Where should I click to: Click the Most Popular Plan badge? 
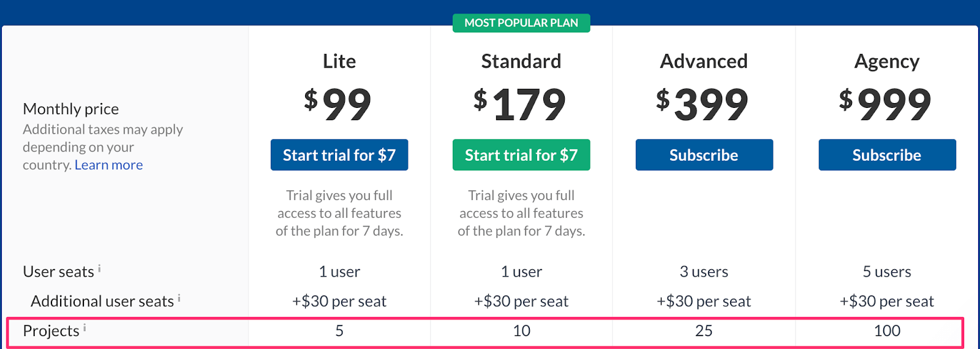coord(521,23)
